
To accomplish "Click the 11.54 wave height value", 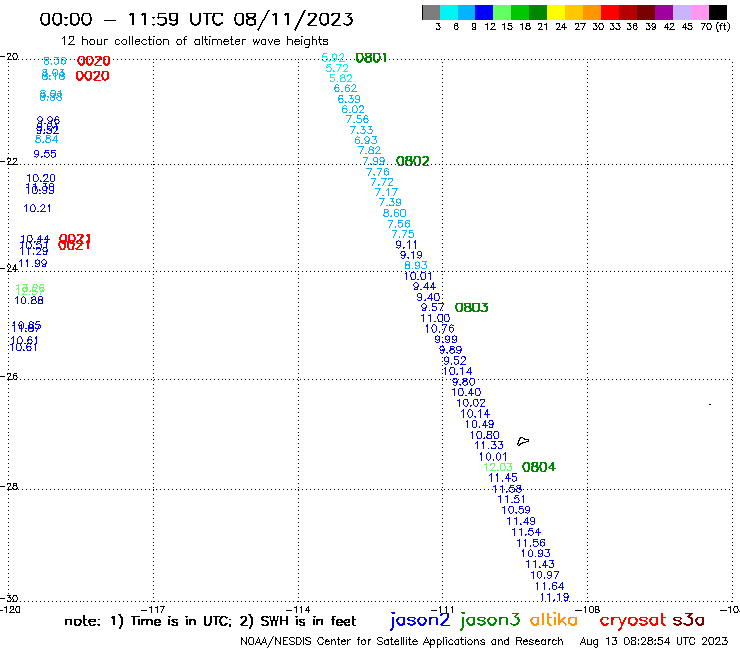I will tap(526, 532).
